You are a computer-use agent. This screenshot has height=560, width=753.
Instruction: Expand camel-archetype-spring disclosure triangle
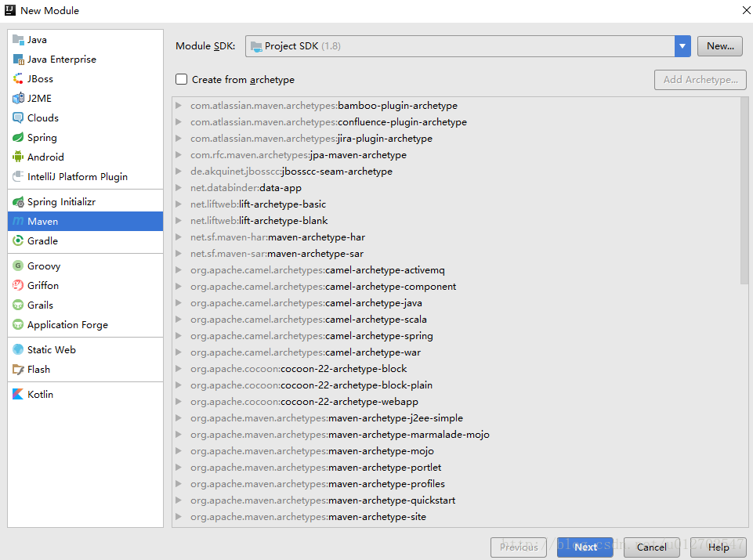179,336
